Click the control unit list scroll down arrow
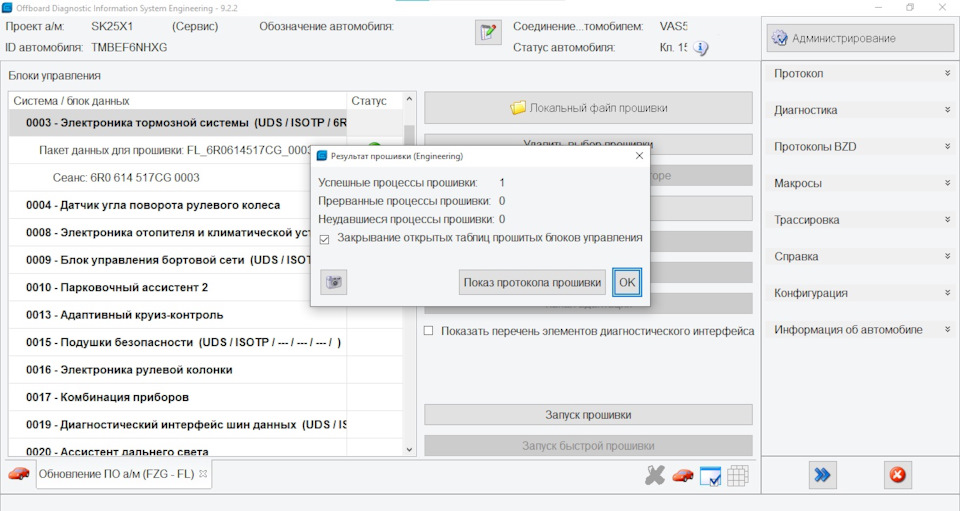Screen dimensions: 960x511 [x=410, y=450]
